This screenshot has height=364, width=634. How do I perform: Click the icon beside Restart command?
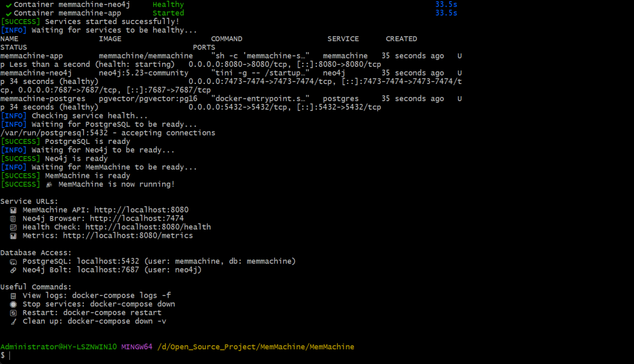coord(14,313)
